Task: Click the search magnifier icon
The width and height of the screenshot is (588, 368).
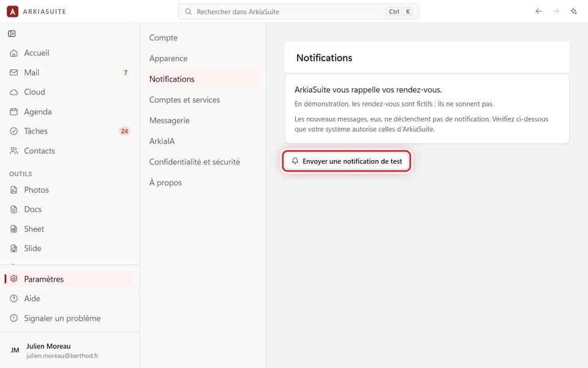Action: pos(188,12)
